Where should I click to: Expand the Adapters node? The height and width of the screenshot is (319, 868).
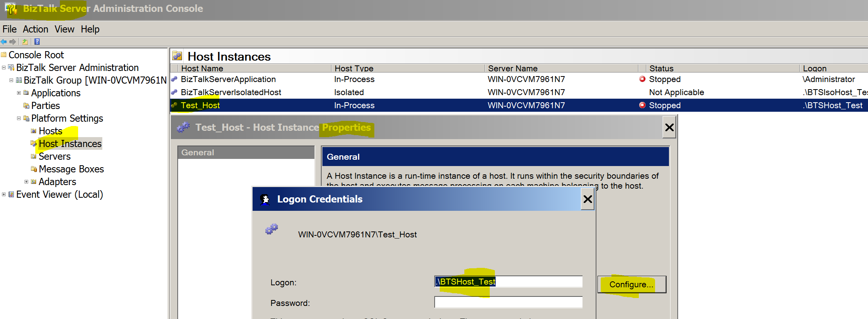[26, 181]
